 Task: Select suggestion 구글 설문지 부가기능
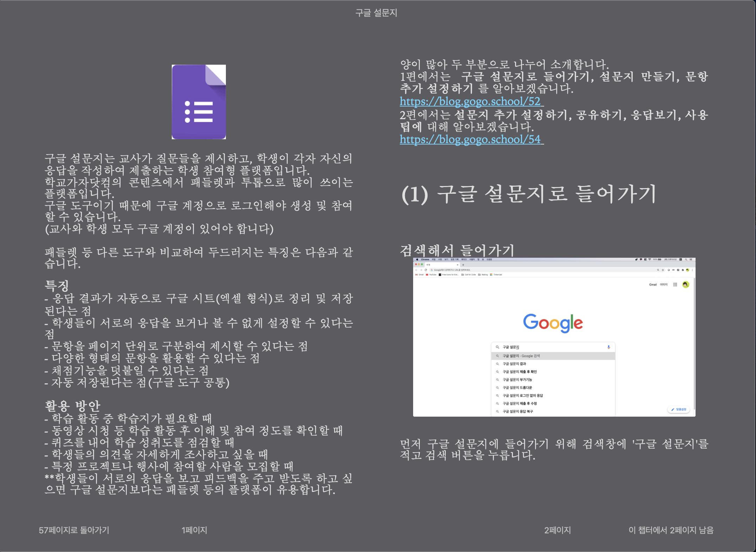pyautogui.click(x=517, y=380)
